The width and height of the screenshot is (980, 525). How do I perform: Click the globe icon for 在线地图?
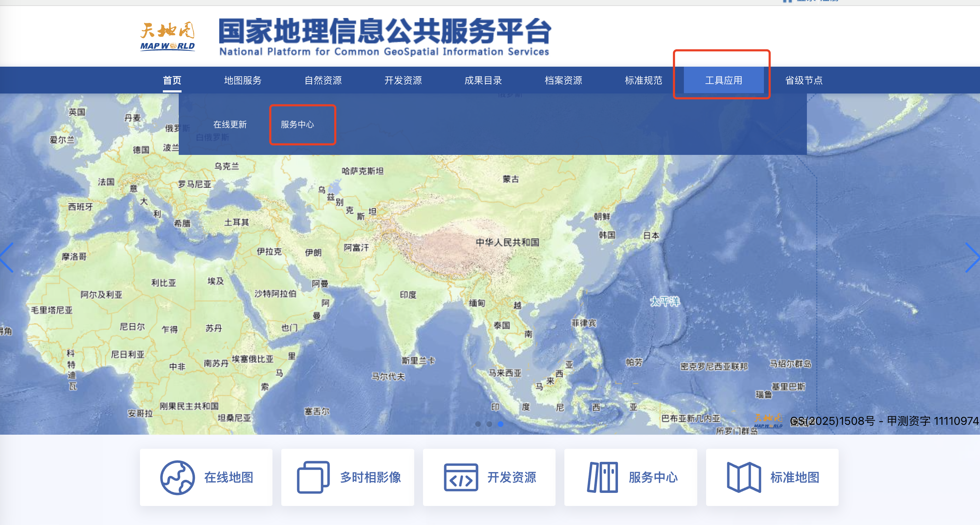177,477
